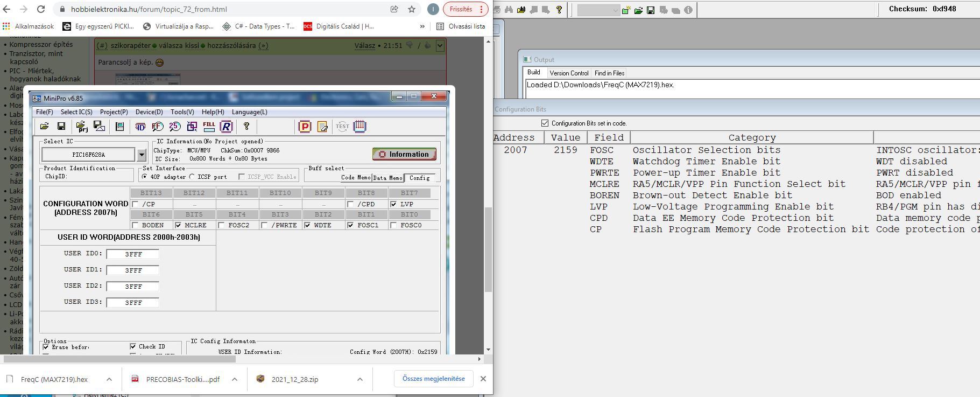This screenshot has height=397, width=980.
Task: Click the chip pins icon after TEST
Action: click(359, 127)
